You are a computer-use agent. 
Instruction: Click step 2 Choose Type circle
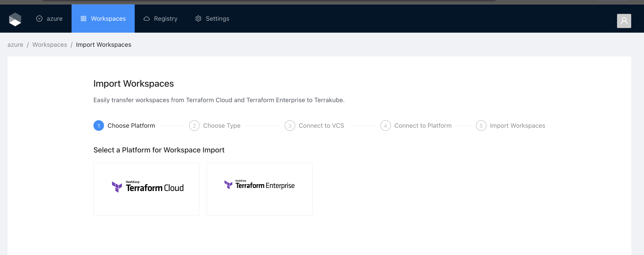194,126
